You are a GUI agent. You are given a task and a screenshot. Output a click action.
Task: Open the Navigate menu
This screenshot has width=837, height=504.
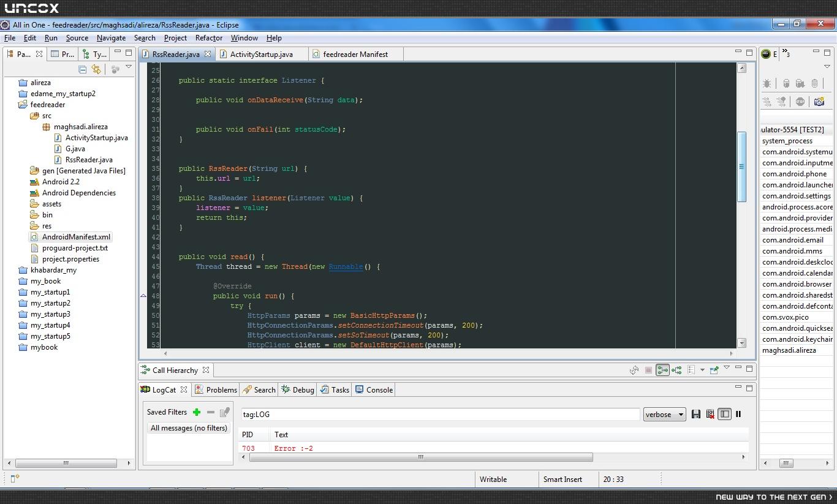click(111, 38)
